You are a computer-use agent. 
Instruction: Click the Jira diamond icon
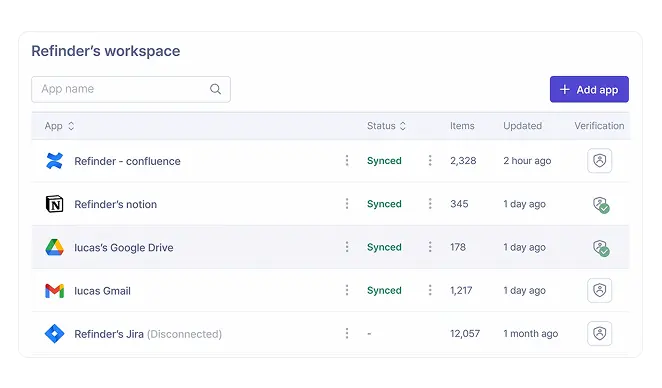(54, 334)
